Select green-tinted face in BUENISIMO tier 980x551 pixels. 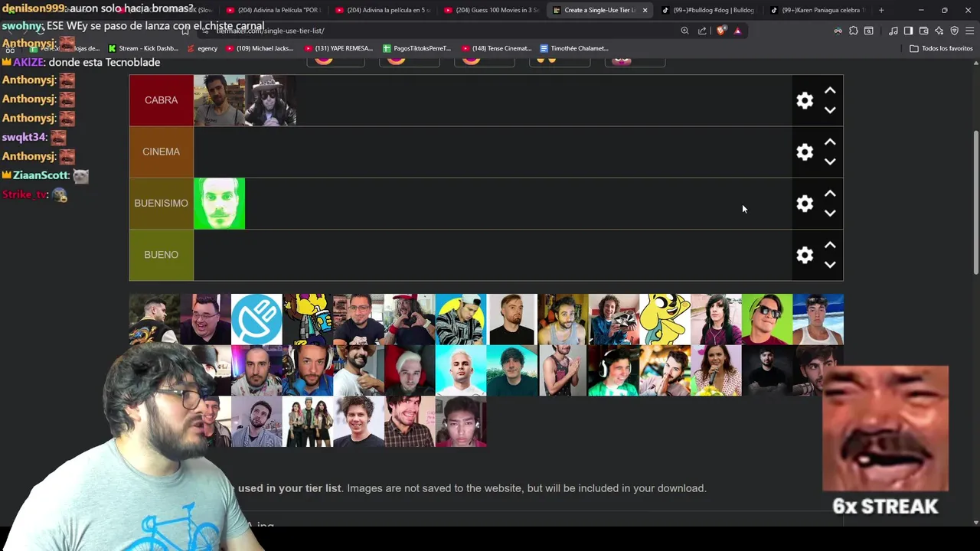[220, 204]
